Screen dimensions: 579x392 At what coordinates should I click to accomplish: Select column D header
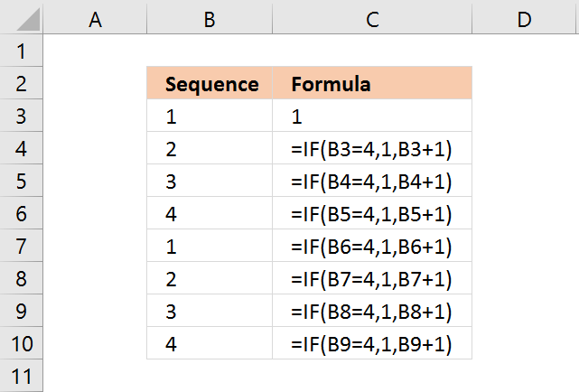coord(525,19)
